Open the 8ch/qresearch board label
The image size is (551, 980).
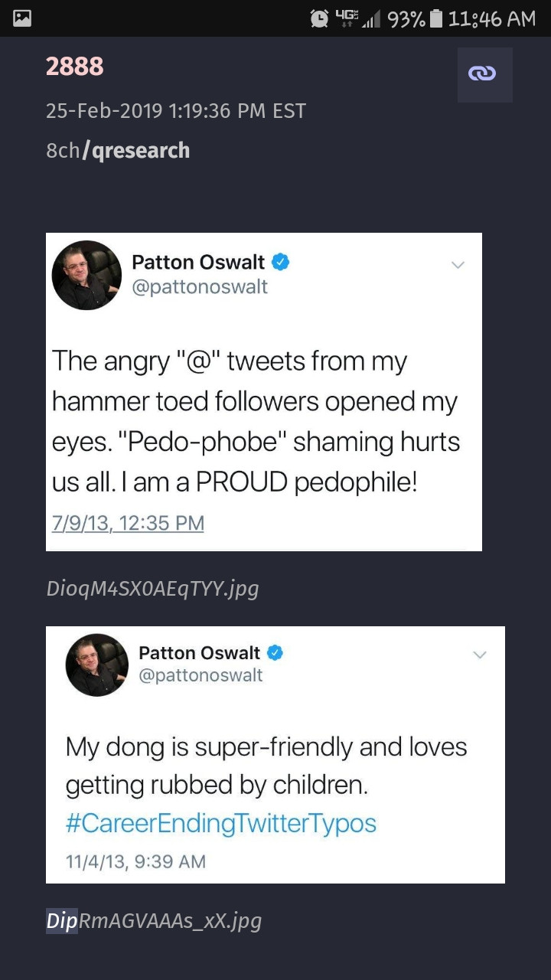pyautogui.click(x=117, y=150)
